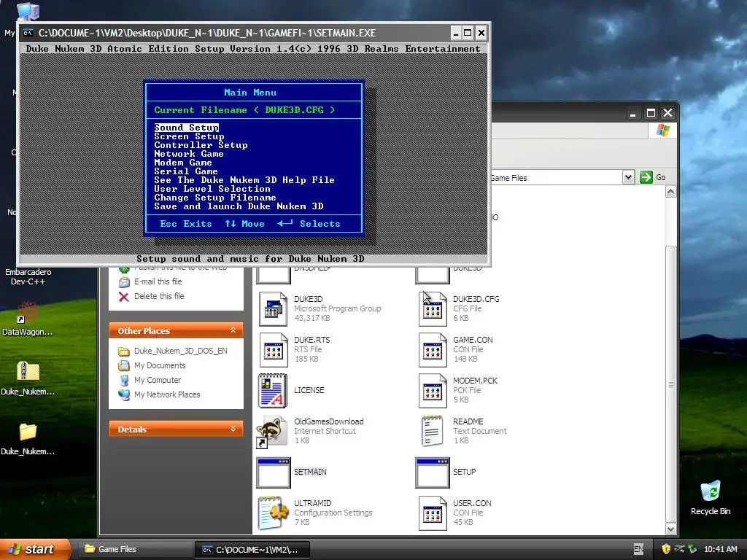
Task: Open Controller Setup menu entry
Action: click(x=201, y=145)
